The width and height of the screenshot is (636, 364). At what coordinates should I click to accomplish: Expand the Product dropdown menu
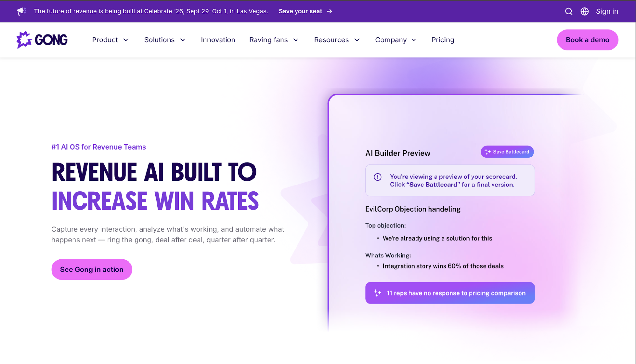(110, 40)
